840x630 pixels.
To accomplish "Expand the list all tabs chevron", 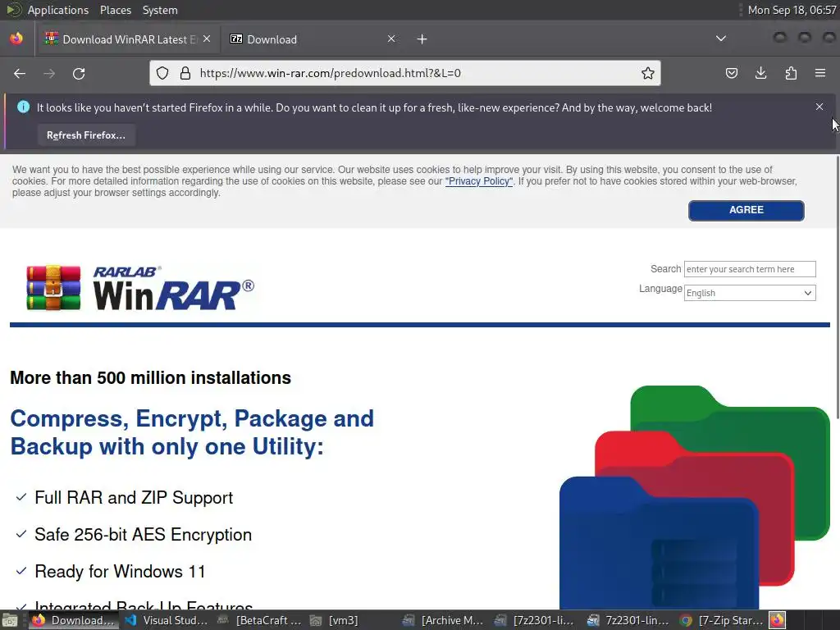I will (x=721, y=39).
